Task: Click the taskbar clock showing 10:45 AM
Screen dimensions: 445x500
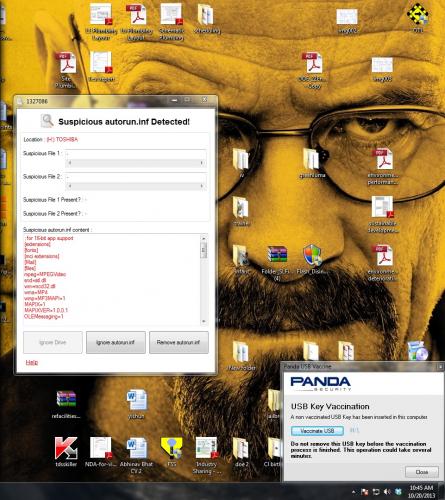Action: (x=421, y=491)
